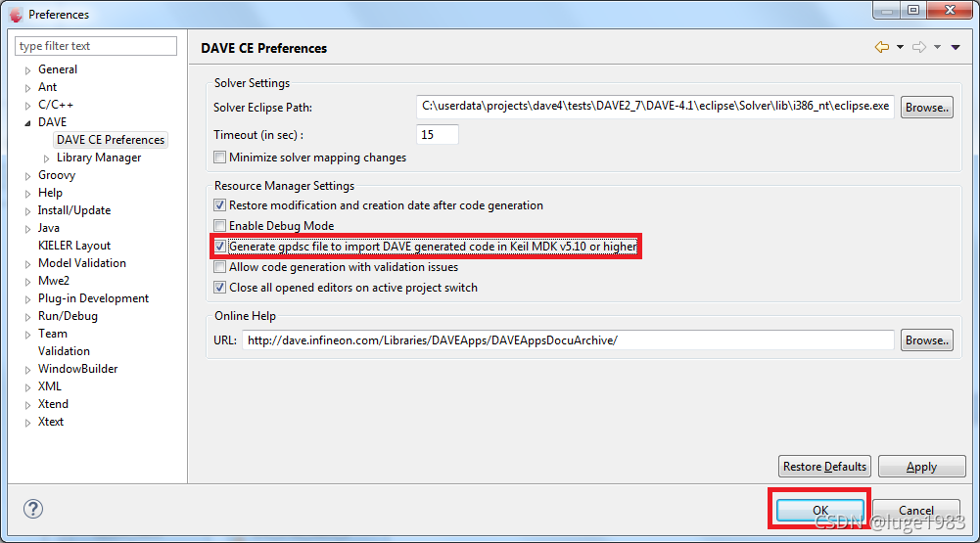Viewport: 980px width, 543px height.
Task: Select the WindowBuilder entry
Action: tap(77, 369)
